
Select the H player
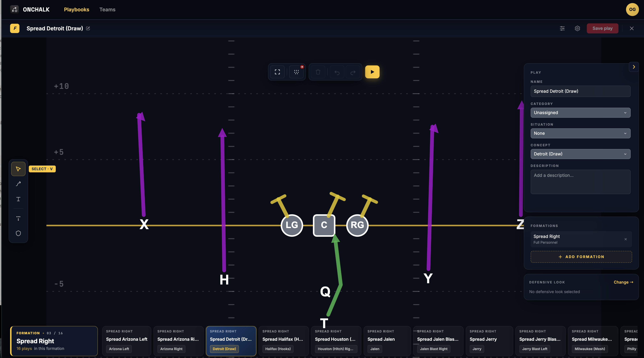pyautogui.click(x=224, y=280)
